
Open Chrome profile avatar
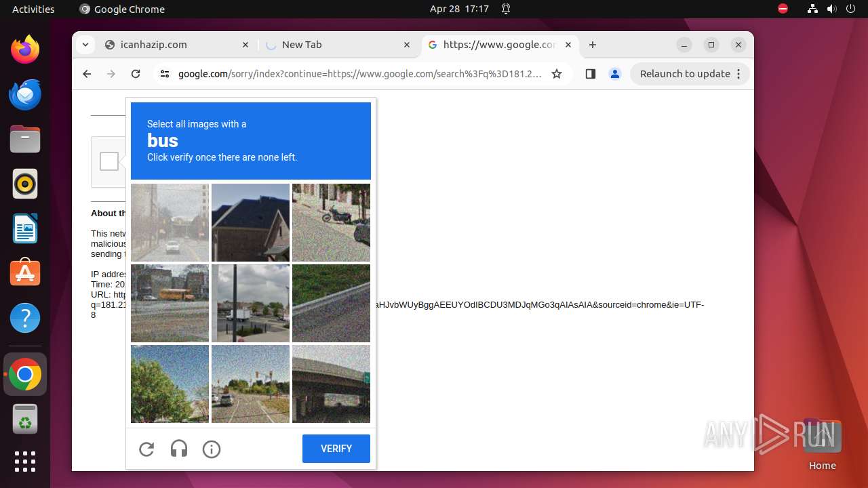(615, 74)
